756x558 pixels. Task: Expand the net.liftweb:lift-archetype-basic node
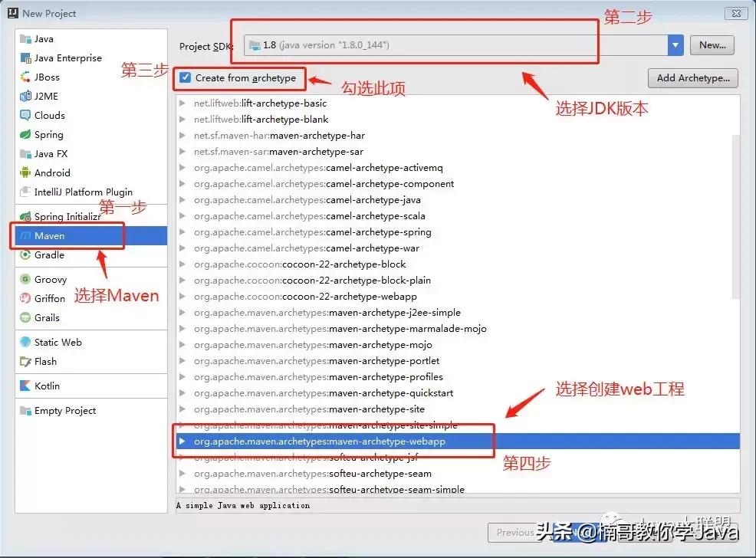[x=182, y=103]
